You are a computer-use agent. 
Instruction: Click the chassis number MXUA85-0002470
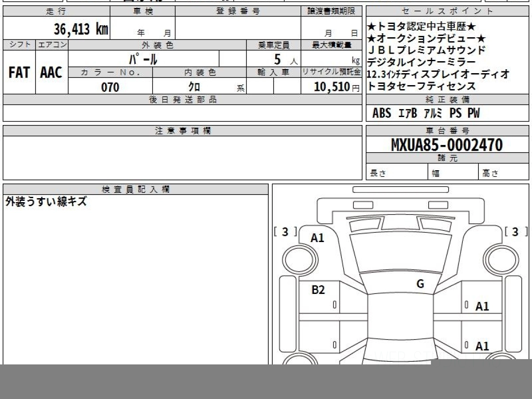(447, 145)
